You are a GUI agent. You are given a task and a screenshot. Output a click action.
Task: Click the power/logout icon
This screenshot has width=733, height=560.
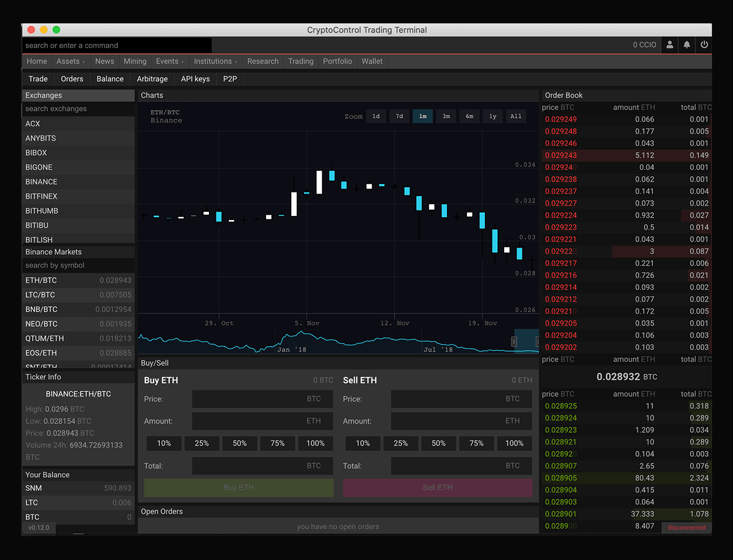click(704, 45)
